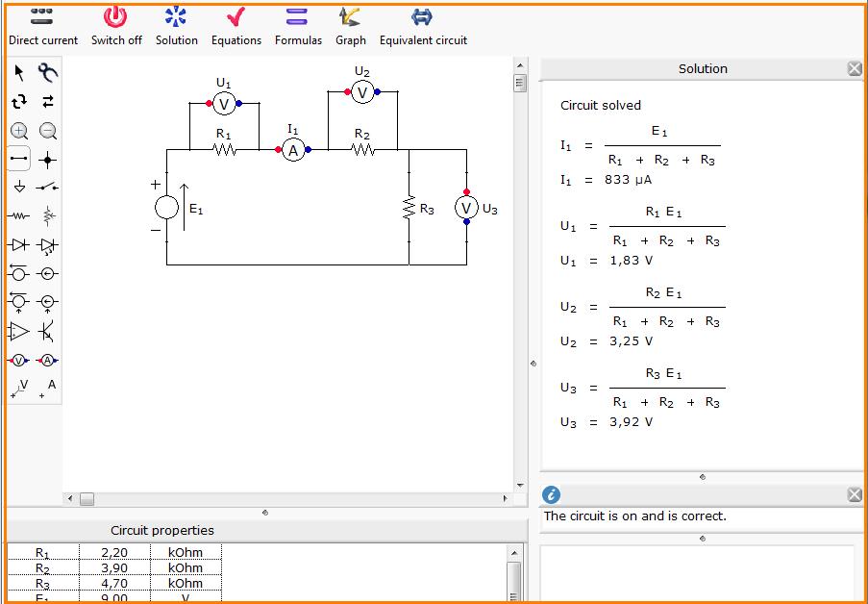The width and height of the screenshot is (868, 604).
Task: Pick the ammeter tool in palette
Action: coord(48,361)
